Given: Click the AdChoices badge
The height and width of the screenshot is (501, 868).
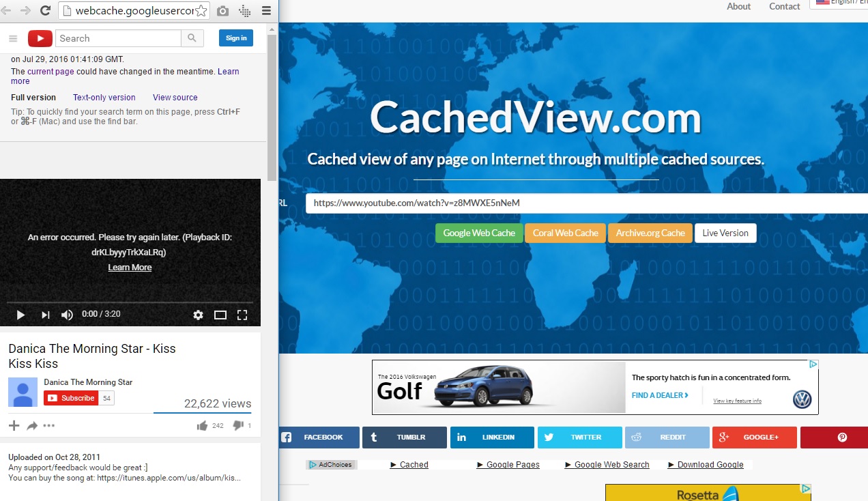Looking at the screenshot, I should (x=331, y=465).
